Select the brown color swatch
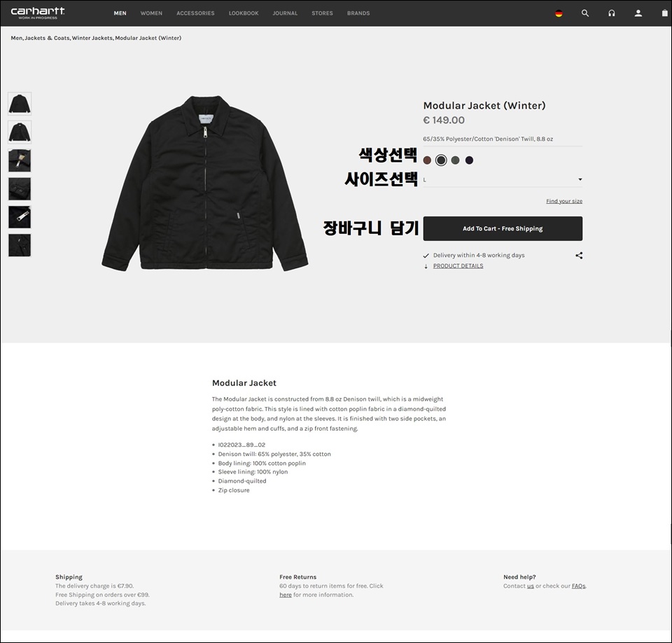The image size is (672, 643). pyautogui.click(x=427, y=160)
